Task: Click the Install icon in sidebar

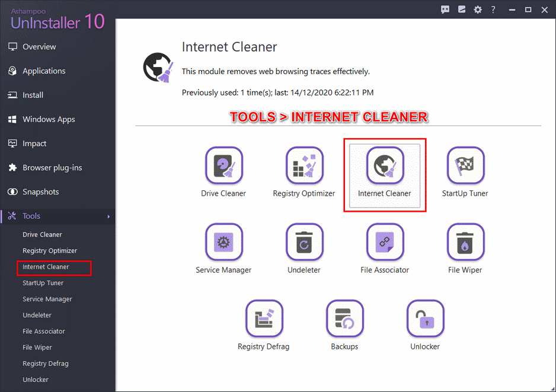Action: (12, 95)
